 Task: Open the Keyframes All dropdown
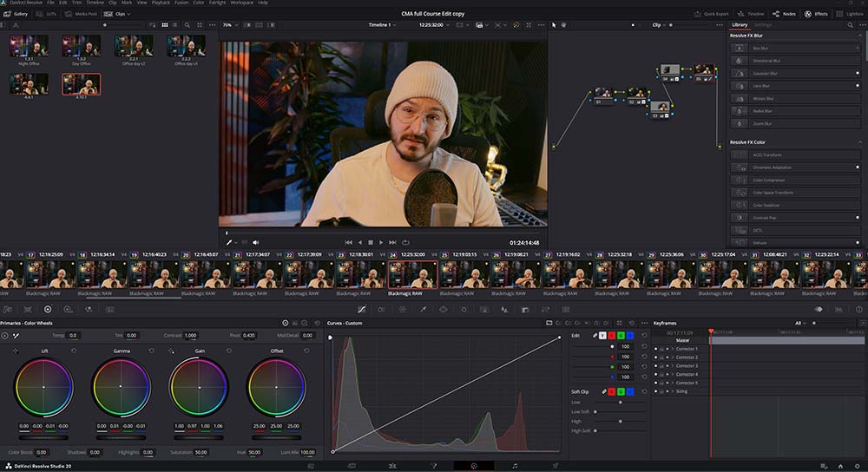pos(801,323)
